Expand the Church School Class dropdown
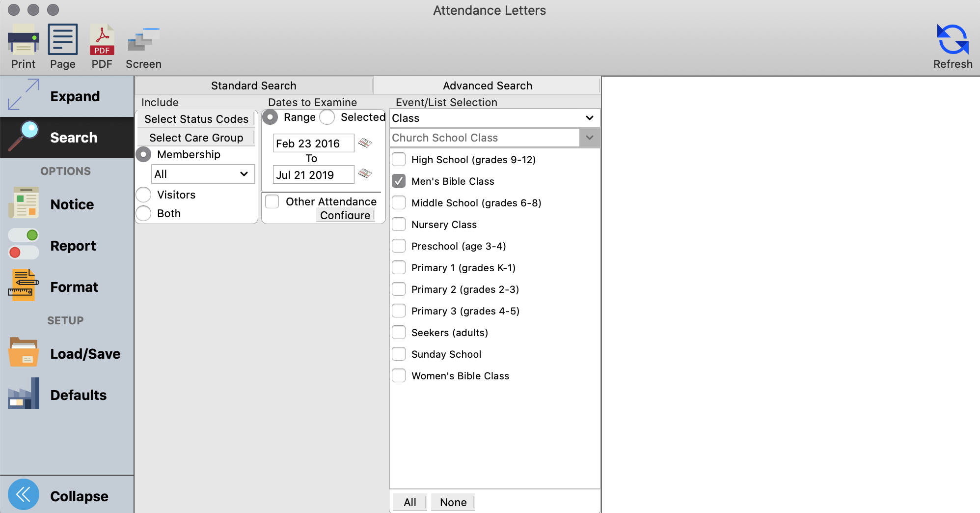This screenshot has height=513, width=980. 589,138
